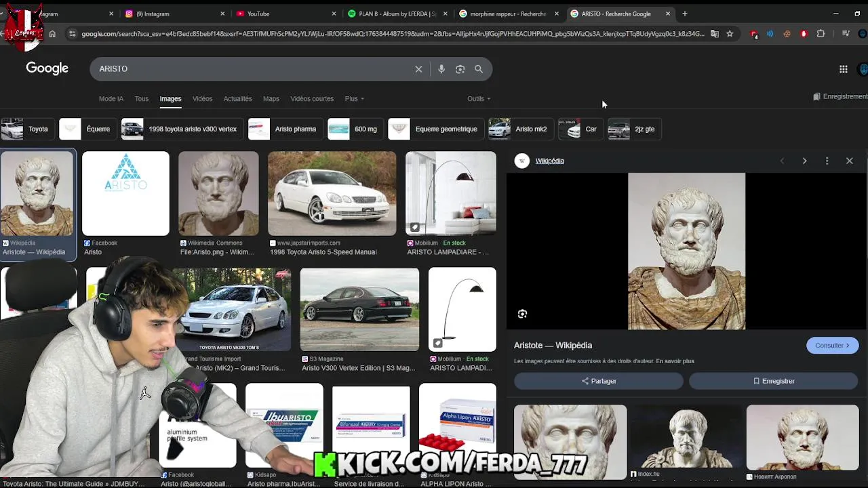Open Wikimedia Commons Aristo.png thumbnail
Image resolution: width=868 pixels, height=488 pixels.
[x=218, y=193]
